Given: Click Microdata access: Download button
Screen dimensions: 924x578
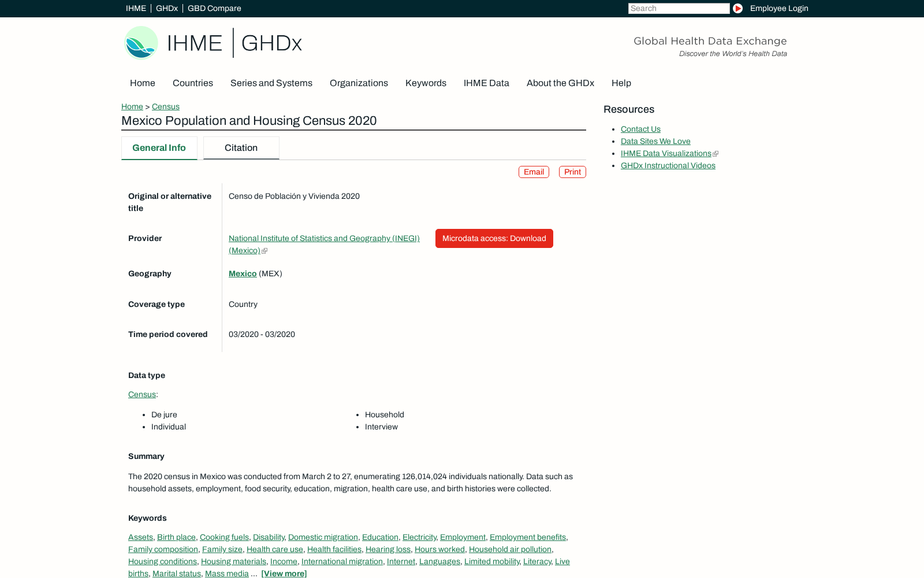Looking at the screenshot, I should [494, 238].
